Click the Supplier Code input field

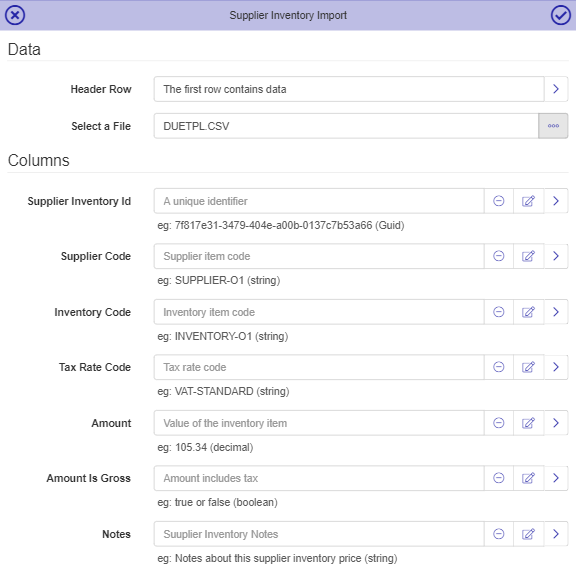319,256
